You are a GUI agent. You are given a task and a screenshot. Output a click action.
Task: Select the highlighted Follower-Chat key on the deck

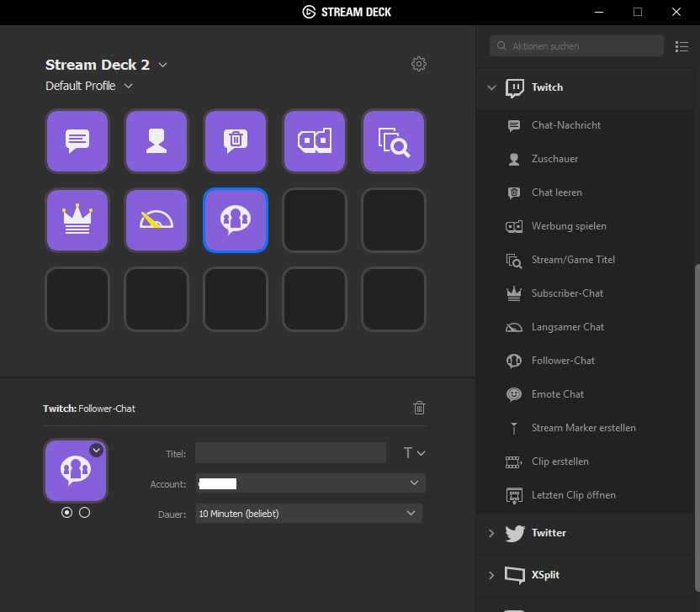(236, 220)
